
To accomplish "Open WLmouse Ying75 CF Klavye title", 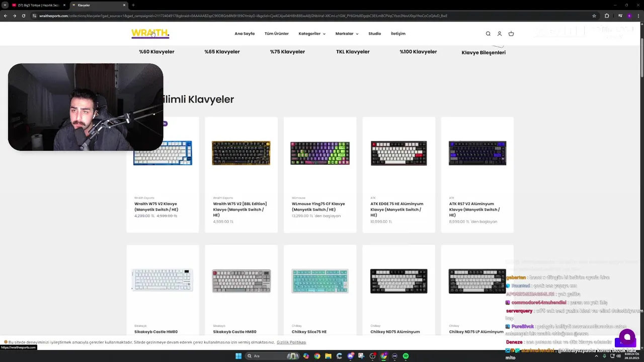I will tap(318, 207).
